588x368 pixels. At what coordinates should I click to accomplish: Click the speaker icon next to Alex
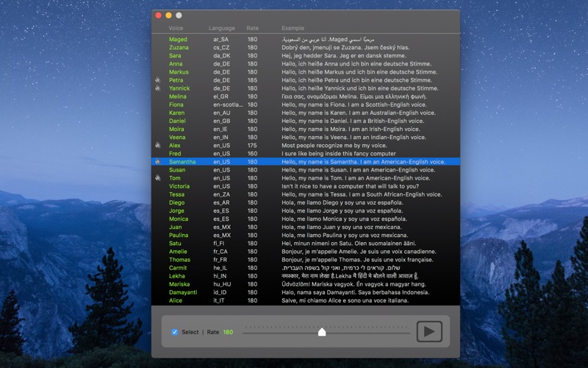pos(158,145)
